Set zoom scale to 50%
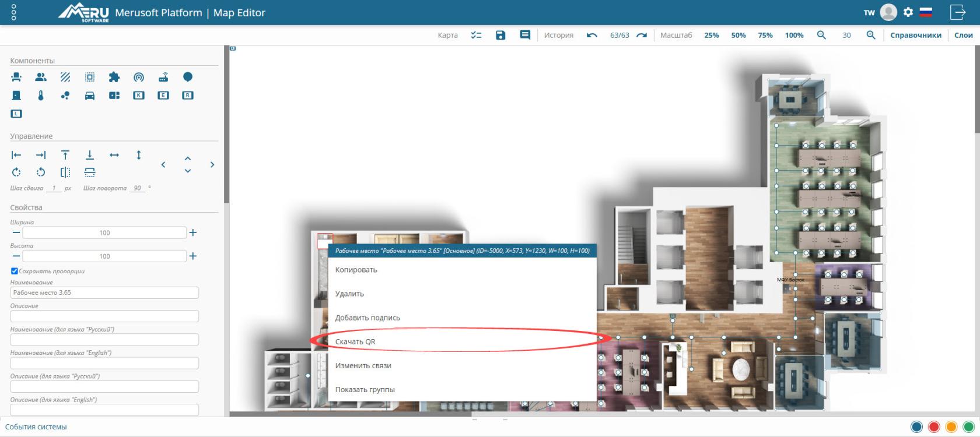The image size is (980, 437). pos(738,35)
